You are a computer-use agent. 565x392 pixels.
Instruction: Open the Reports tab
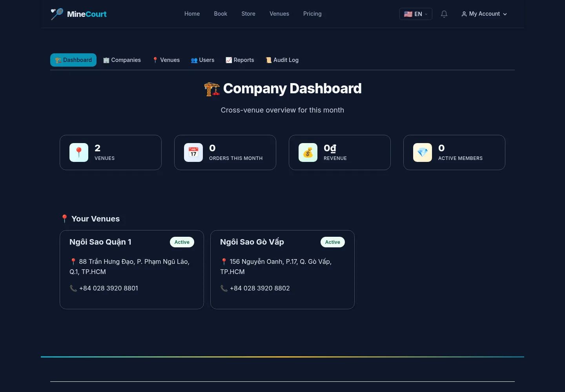(240, 60)
